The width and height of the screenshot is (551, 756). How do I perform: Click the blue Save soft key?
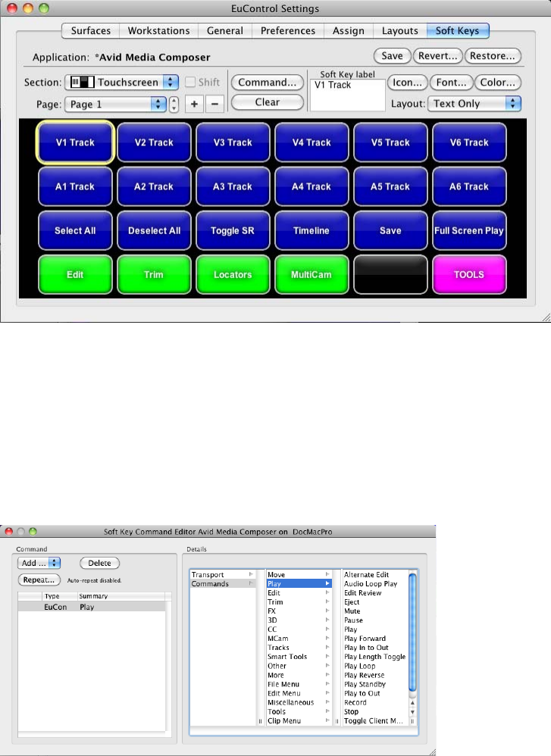point(390,230)
